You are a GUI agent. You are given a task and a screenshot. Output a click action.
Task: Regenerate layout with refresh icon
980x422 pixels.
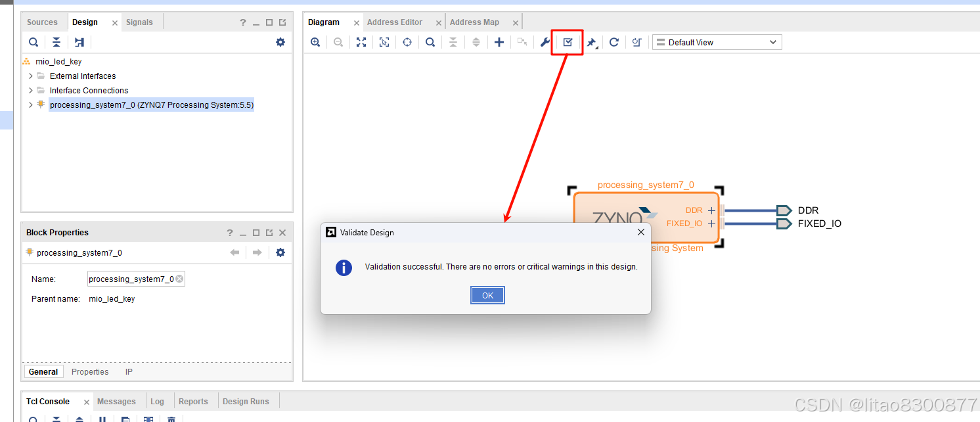pyautogui.click(x=614, y=42)
